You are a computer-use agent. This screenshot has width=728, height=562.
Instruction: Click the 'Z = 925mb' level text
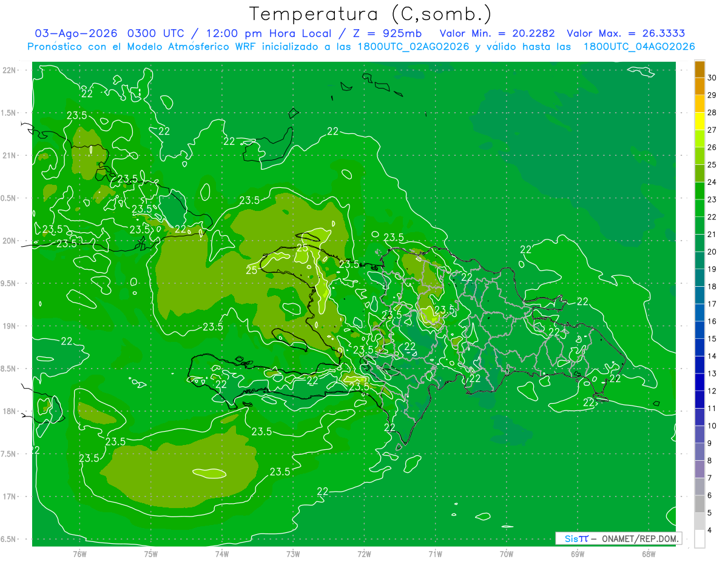386,33
